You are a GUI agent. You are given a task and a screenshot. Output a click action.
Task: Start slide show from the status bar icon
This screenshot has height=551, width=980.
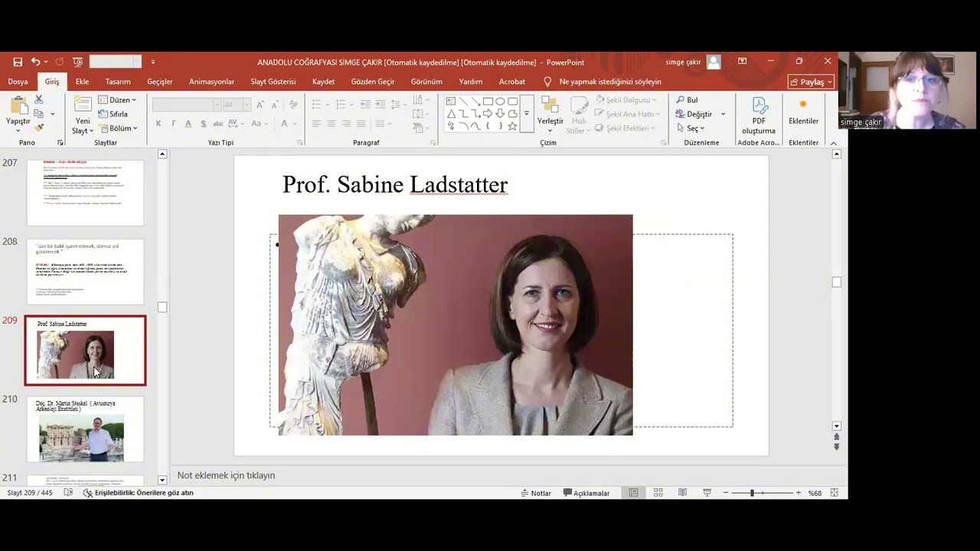(707, 493)
